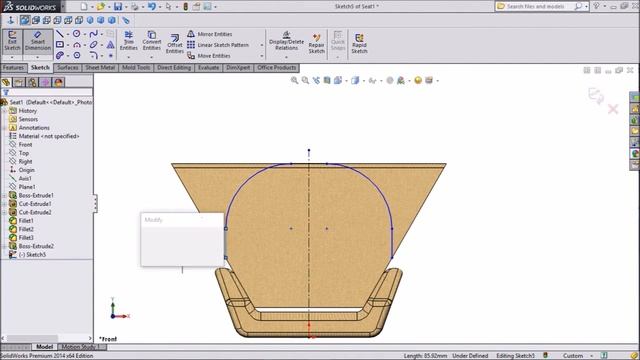The height and width of the screenshot is (360, 640).
Task: Activate the Smart Dimension tool
Action: pyautogui.click(x=38, y=41)
